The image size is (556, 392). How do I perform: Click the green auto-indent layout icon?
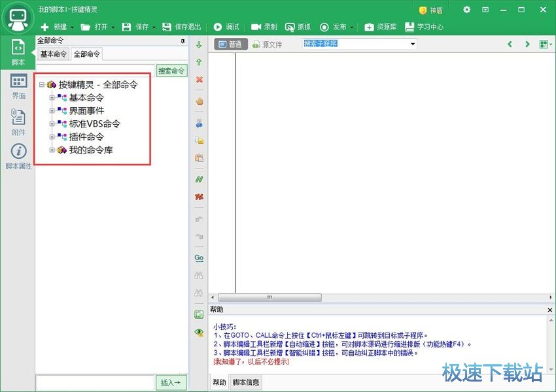point(200,314)
